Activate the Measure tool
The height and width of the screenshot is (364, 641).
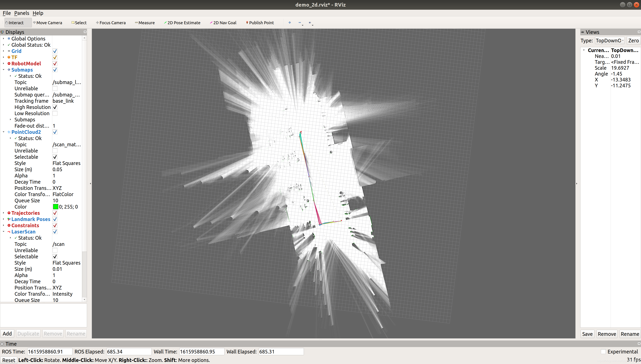[x=145, y=23]
